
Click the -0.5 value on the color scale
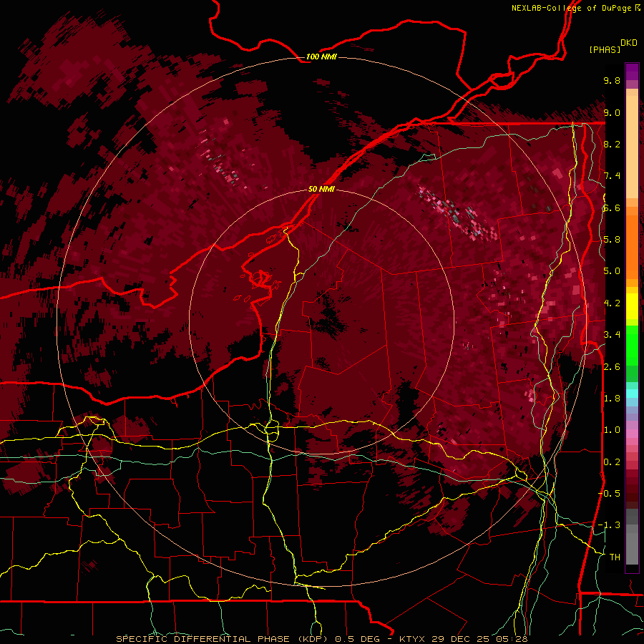[x=610, y=494]
